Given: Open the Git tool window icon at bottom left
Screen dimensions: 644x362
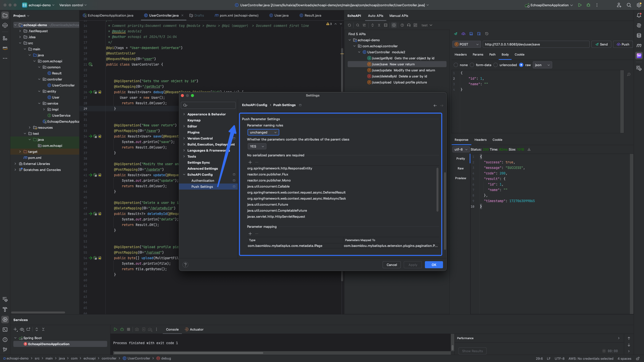Looking at the screenshot, I should pos(5,349).
